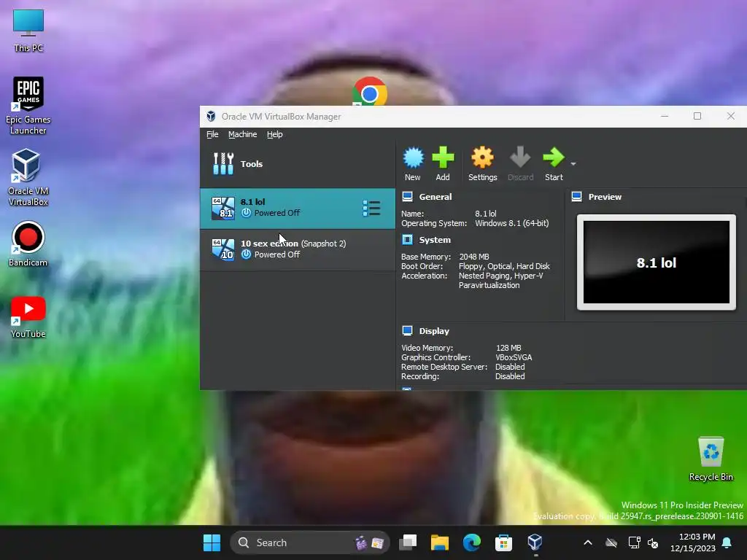Image resolution: width=747 pixels, height=560 pixels.
Task: Show hidden system tray icons
Action: click(588, 542)
